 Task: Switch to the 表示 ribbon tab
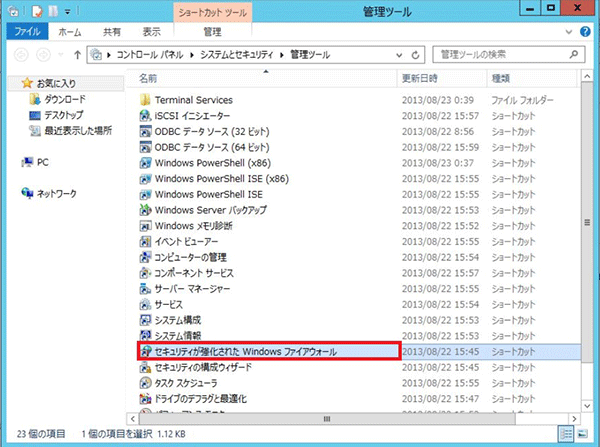tap(152, 32)
